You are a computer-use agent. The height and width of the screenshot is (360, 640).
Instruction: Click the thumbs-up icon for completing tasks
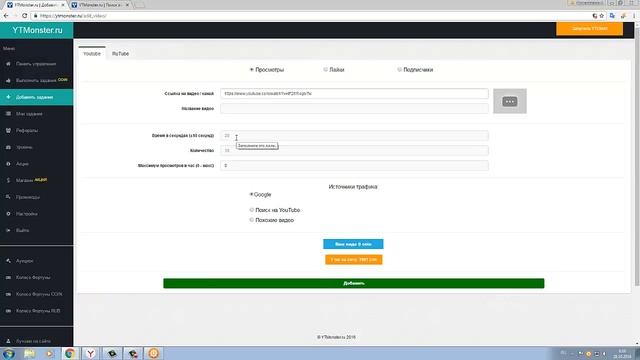[x=8, y=81]
